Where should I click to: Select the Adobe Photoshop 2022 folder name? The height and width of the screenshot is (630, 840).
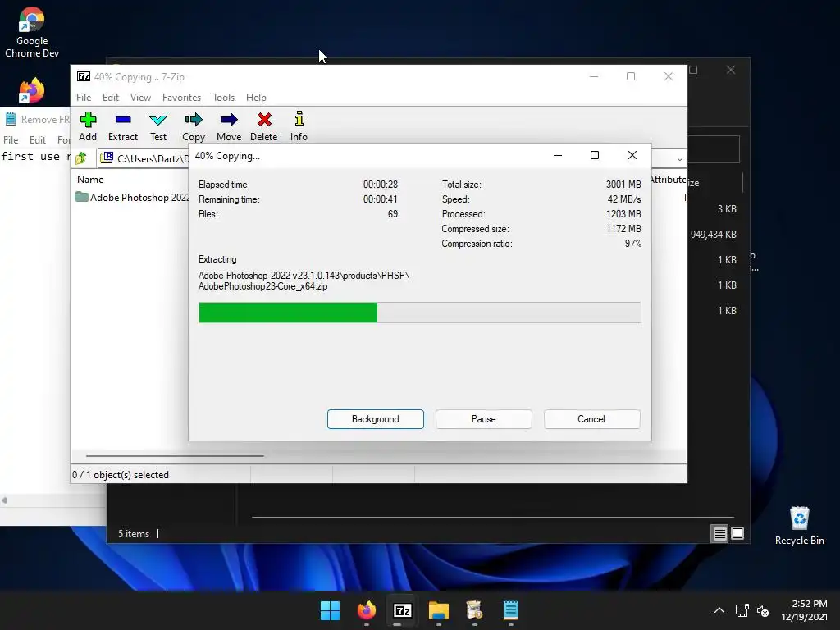point(139,197)
